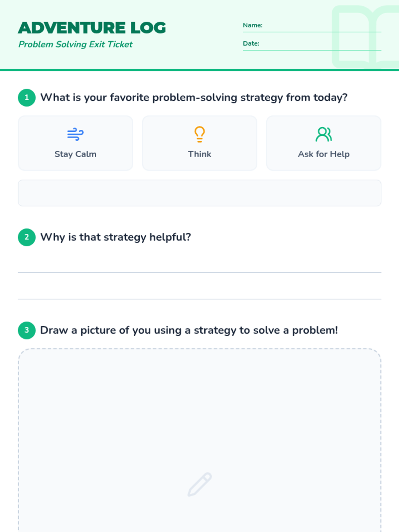Select the "Stay Calm" label text
This screenshot has width=399, height=532.
point(75,154)
